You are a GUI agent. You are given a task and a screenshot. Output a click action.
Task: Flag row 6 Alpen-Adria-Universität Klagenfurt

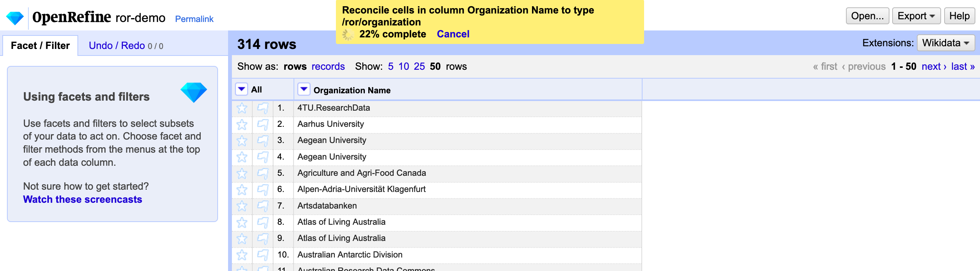(263, 189)
